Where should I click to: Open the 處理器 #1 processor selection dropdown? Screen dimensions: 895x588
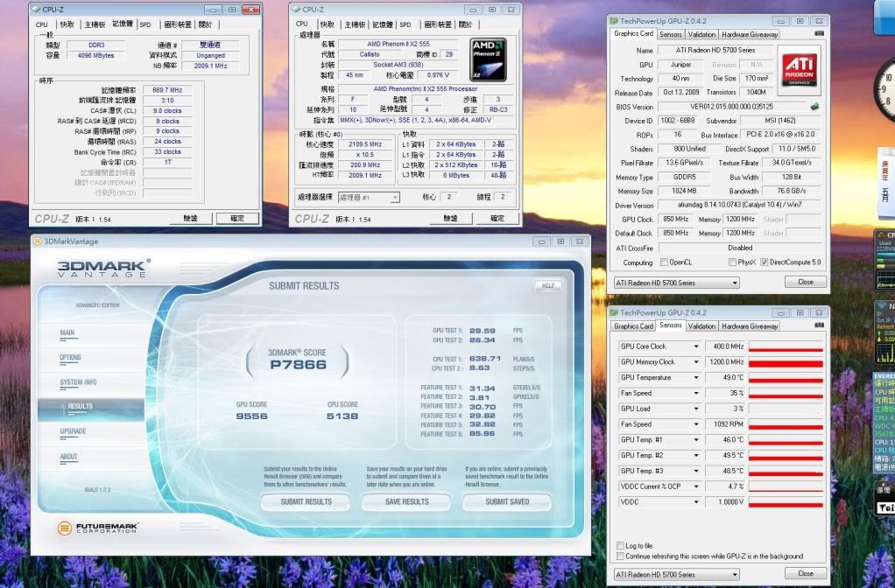click(369, 198)
